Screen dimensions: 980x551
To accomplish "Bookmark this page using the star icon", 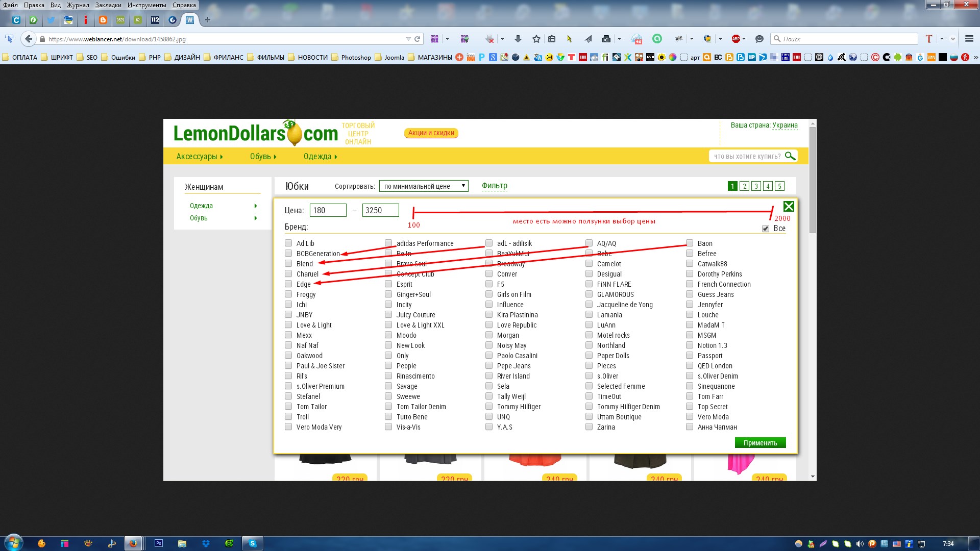I will (536, 39).
